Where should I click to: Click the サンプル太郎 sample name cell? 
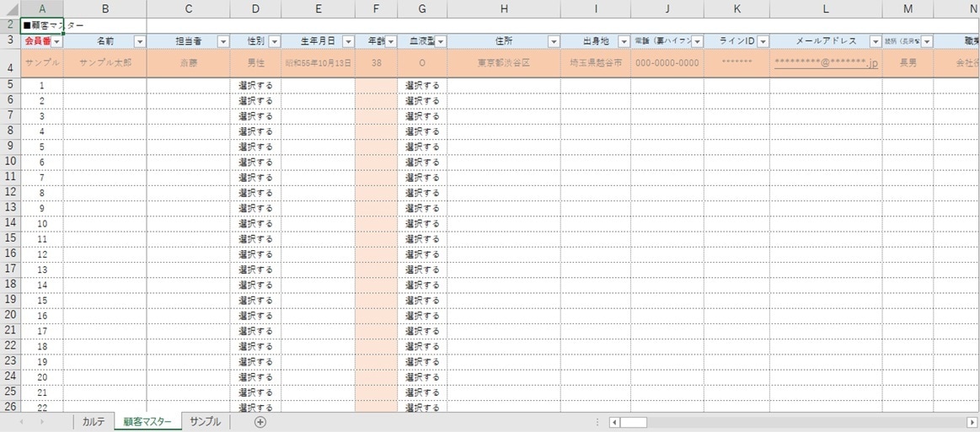[105, 63]
